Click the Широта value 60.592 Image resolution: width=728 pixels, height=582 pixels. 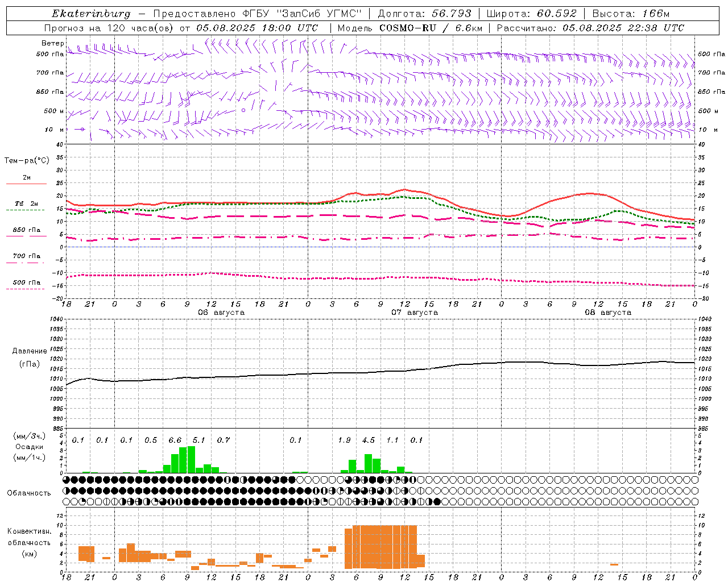(x=557, y=14)
